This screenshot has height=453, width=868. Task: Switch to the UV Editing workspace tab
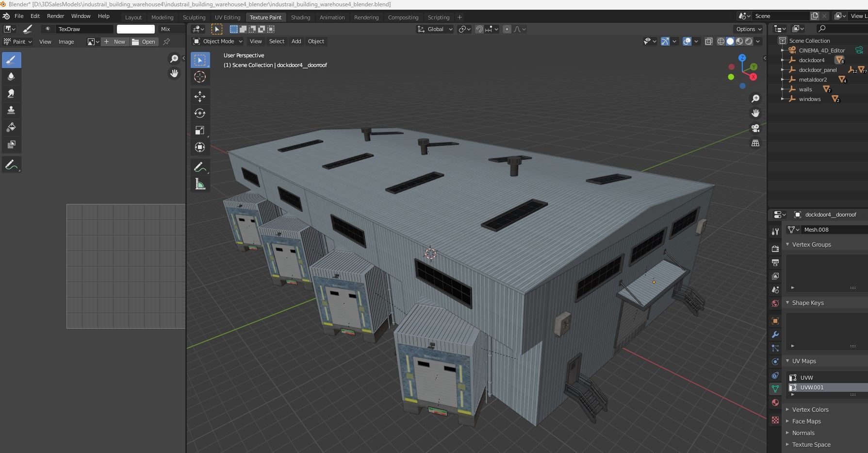click(x=228, y=17)
